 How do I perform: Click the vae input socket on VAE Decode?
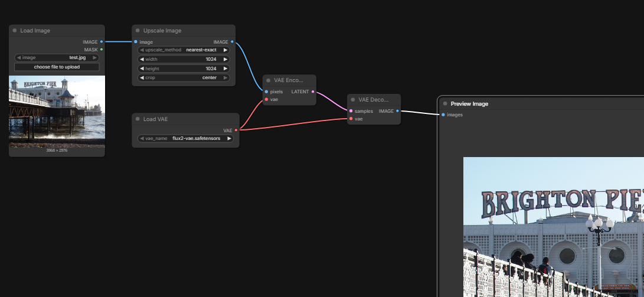click(x=351, y=119)
